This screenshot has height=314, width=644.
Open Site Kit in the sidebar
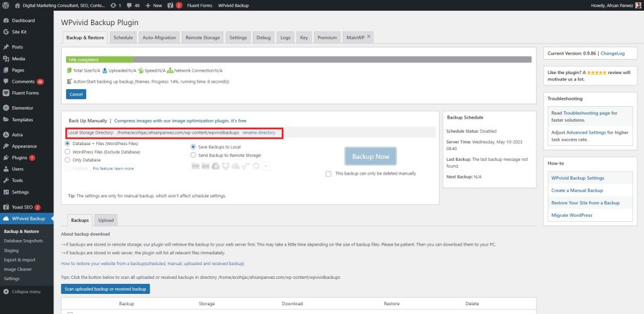(x=19, y=32)
